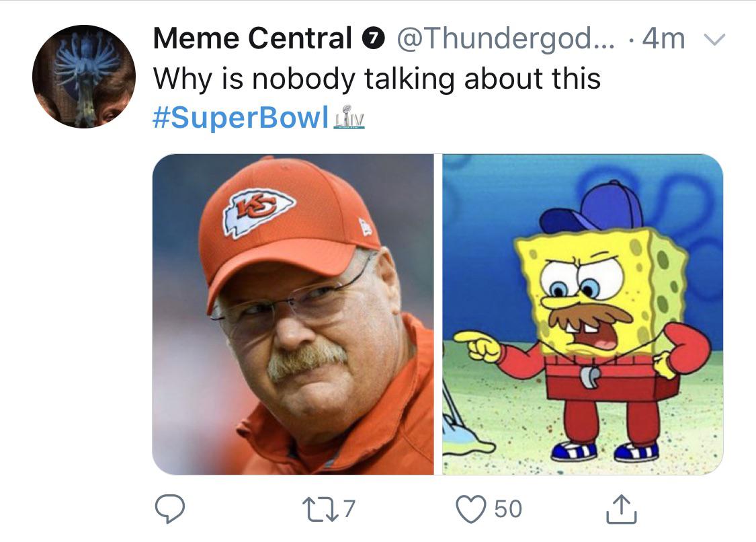Tap the share upload arrow icon
The image size is (756, 542).
tap(620, 509)
